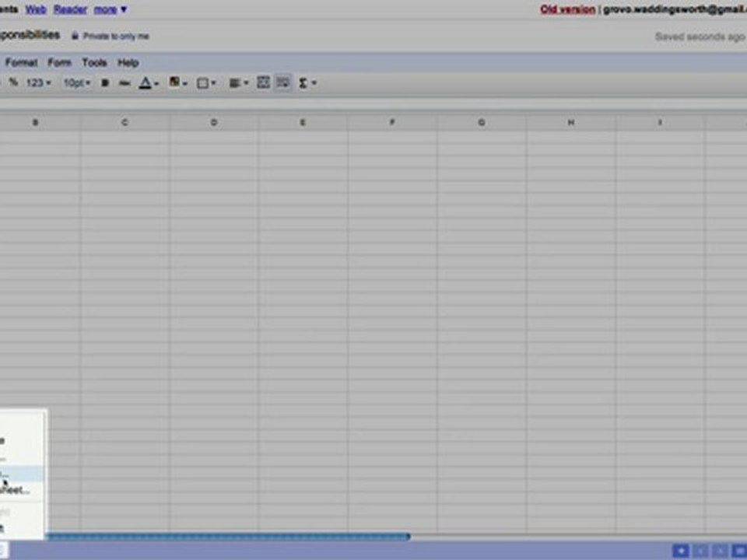The image size is (747, 560).
Task: Open the cell background color picker
Action: click(177, 83)
